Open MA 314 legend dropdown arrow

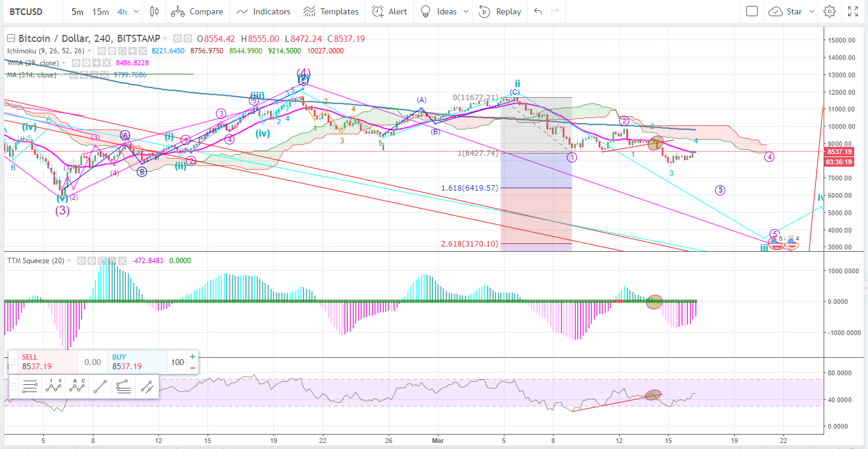61,75
